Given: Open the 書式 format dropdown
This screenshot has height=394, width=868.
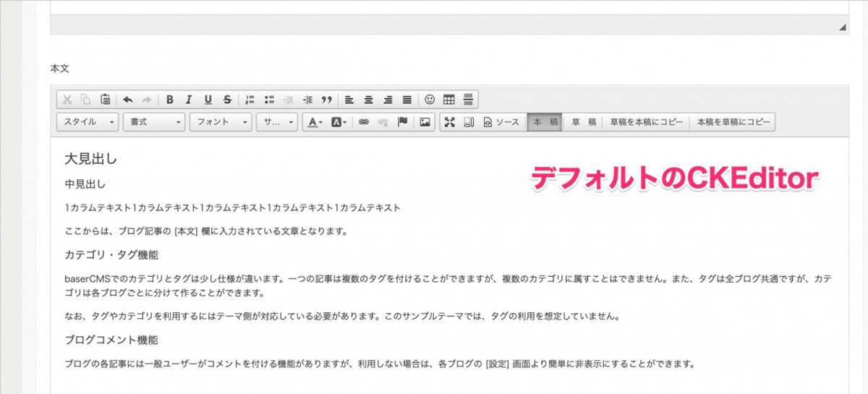Looking at the screenshot, I should pos(154,122).
